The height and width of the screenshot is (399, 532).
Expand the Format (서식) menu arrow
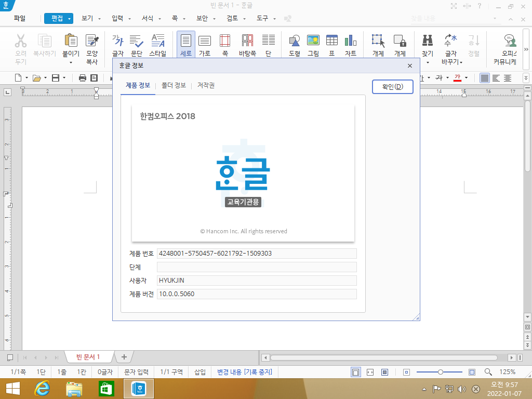pyautogui.click(x=159, y=19)
